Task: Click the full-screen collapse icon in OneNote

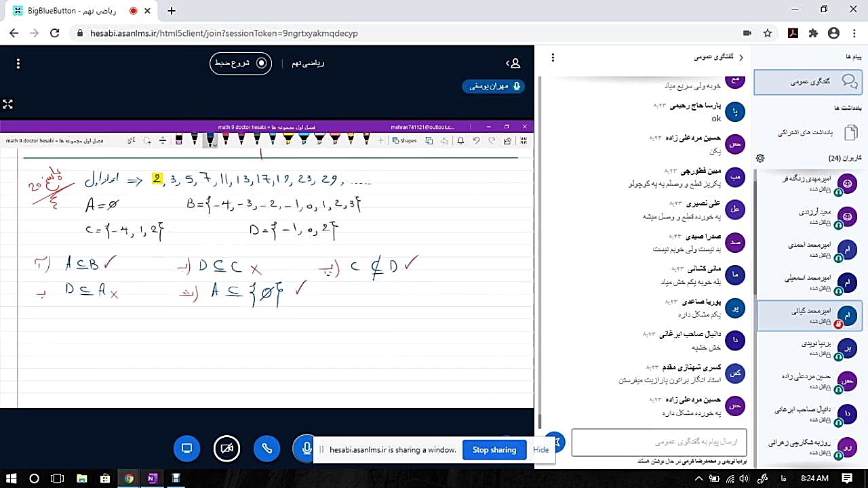Action: click(x=524, y=140)
